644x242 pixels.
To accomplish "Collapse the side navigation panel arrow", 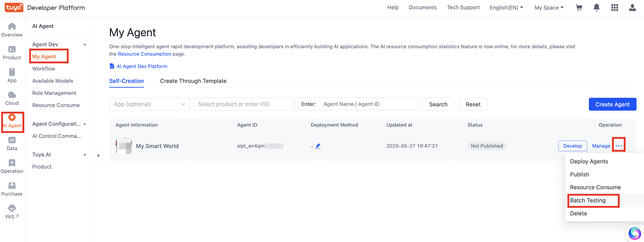I will coord(98,156).
